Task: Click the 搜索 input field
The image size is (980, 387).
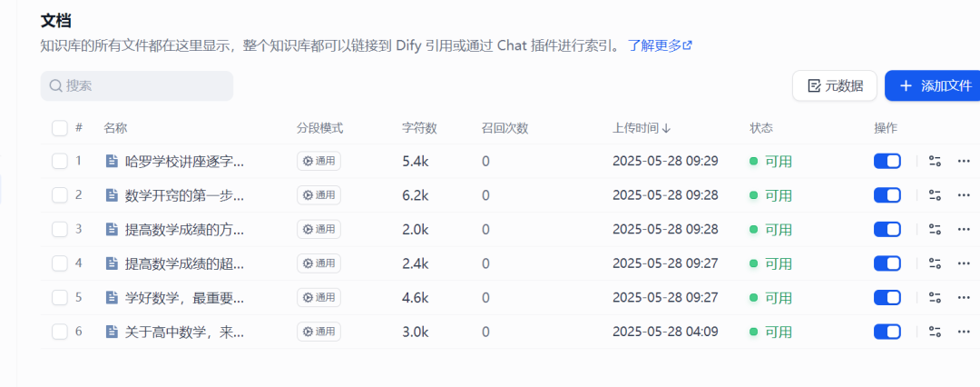Action: (137, 85)
